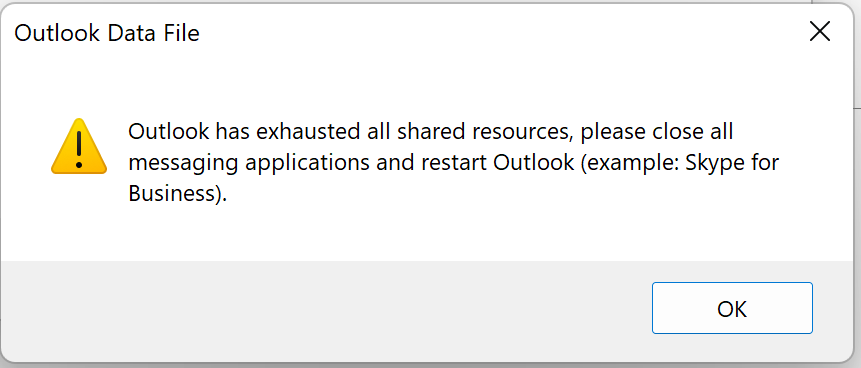The height and width of the screenshot is (368, 861).
Task: Click the empty title bar area
Action: [494, 33]
